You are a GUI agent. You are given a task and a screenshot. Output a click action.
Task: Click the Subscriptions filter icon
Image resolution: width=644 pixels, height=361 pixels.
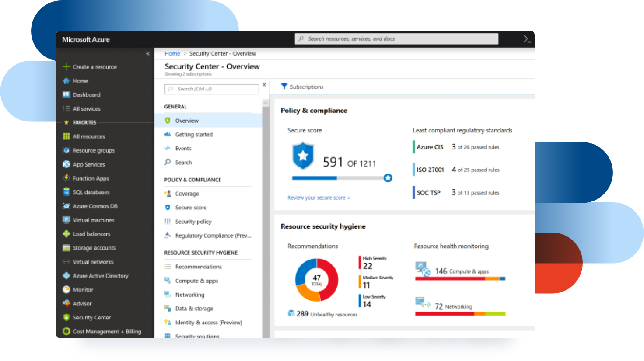[x=284, y=87]
